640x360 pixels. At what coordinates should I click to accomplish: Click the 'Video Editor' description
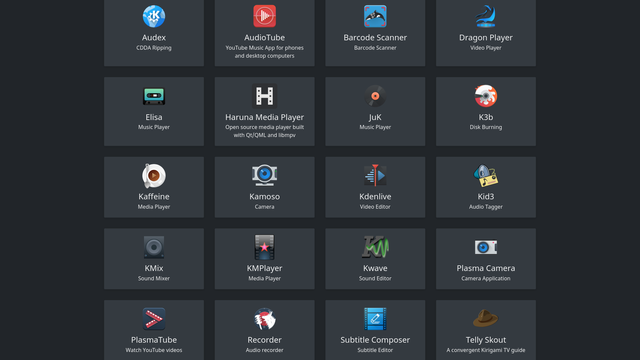tap(375, 207)
